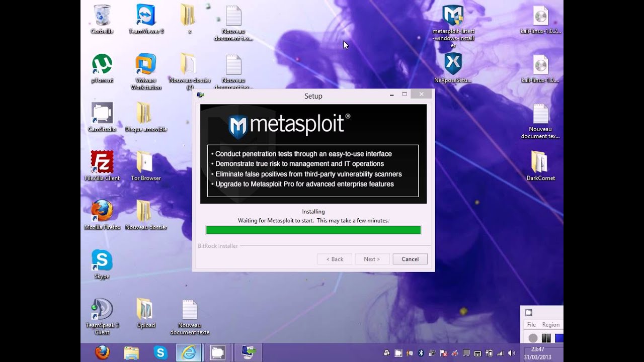Viewport: 644px width, 362px height.
Task: Click the battery power tray icon
Action: point(489,353)
